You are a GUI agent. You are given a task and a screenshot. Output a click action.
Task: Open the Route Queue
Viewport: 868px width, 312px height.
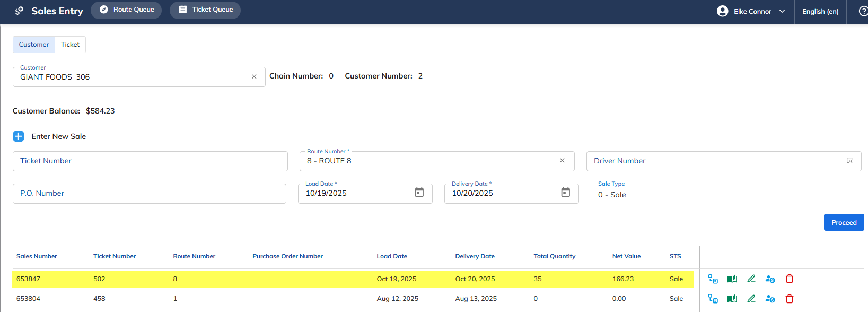coord(126,10)
